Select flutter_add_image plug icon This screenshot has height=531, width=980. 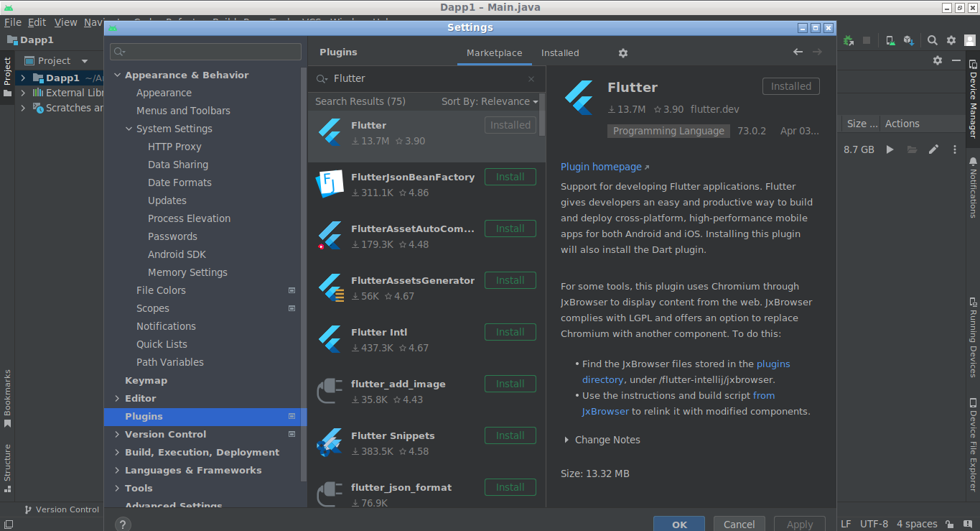[x=330, y=391]
